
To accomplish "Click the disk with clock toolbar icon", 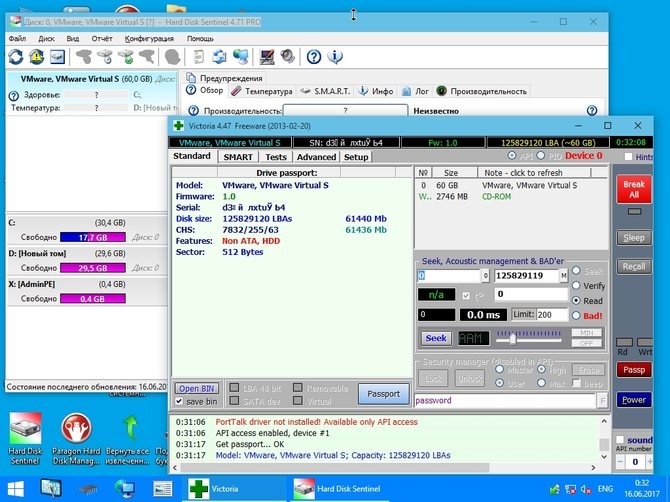I will click(x=105, y=57).
